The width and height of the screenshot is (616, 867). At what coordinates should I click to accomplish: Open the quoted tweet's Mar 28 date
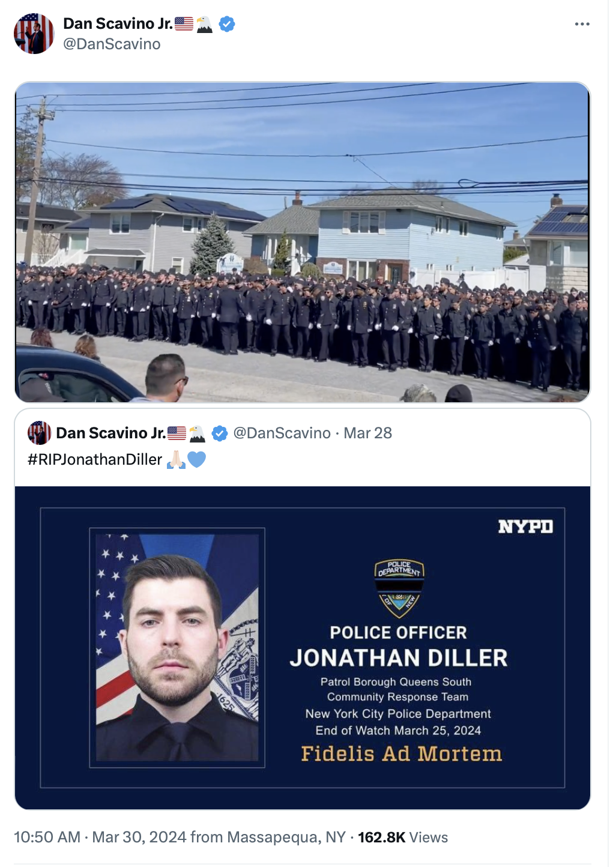[x=367, y=433]
